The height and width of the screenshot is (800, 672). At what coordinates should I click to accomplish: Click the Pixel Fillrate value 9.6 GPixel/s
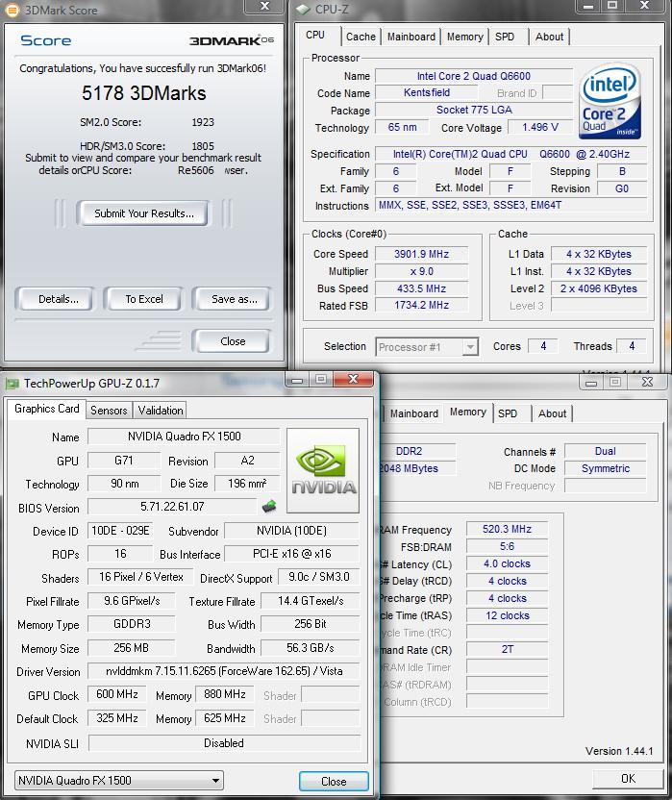(x=132, y=601)
